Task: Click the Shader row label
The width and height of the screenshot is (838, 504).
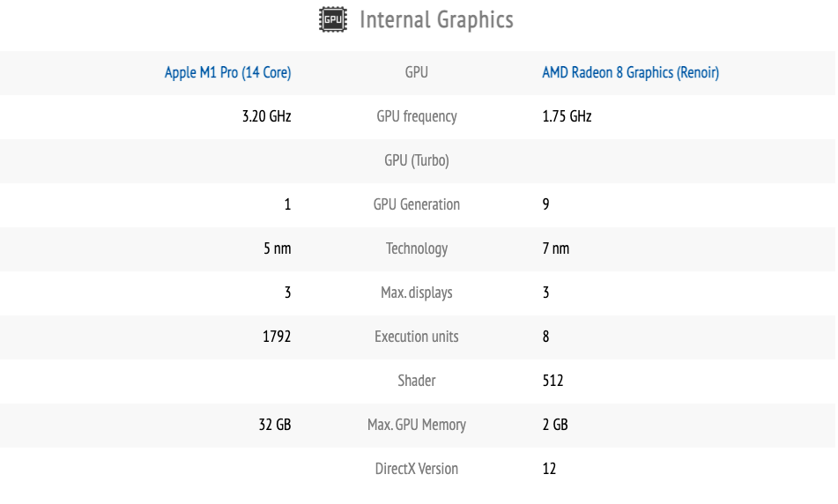Action: tap(416, 381)
